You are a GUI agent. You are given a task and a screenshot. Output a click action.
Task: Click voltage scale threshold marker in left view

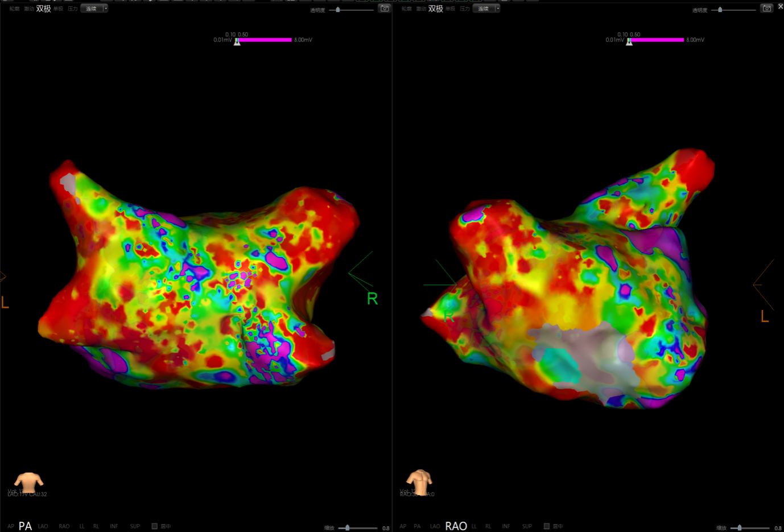coord(237,42)
